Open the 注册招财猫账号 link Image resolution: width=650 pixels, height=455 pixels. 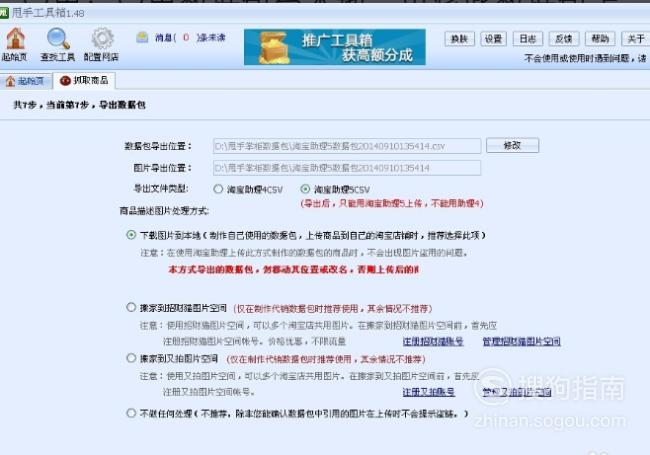433,341
